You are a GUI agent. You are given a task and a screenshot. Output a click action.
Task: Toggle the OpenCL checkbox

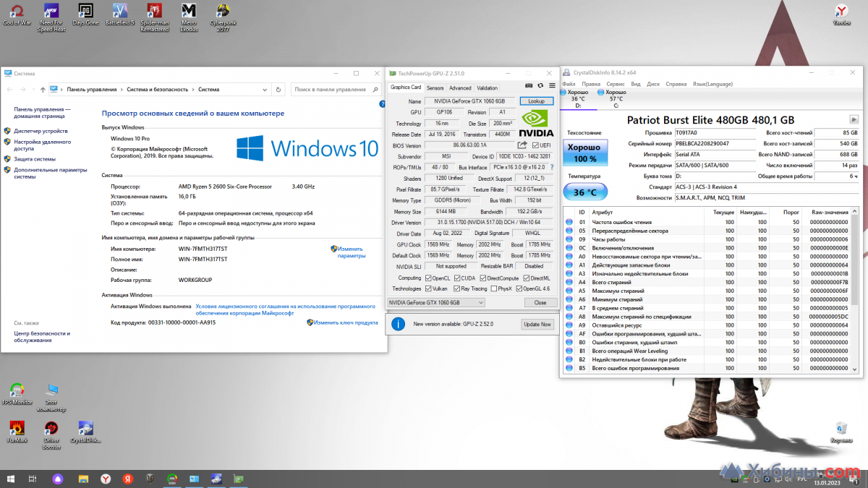(x=427, y=278)
